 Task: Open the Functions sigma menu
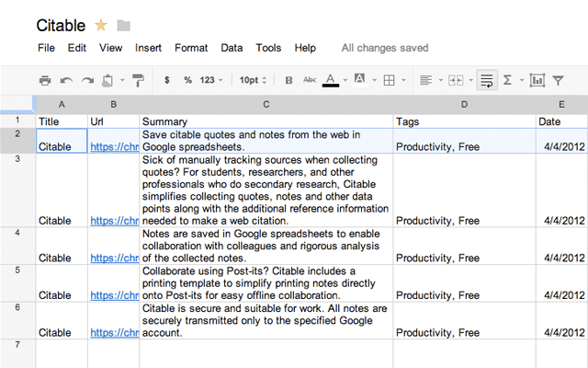[x=508, y=80]
